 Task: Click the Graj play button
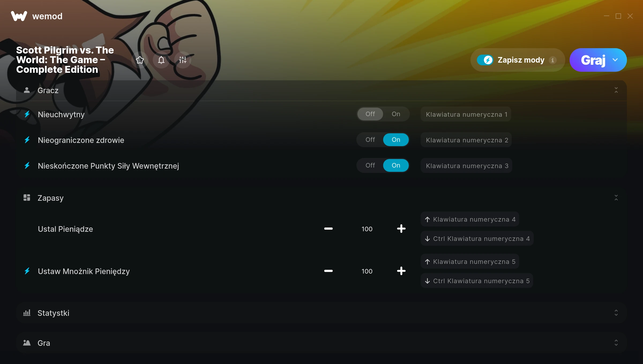[593, 60]
